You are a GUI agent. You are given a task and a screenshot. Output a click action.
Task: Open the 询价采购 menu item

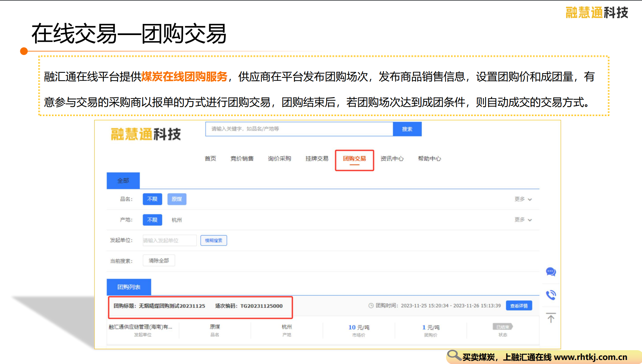coord(279,158)
